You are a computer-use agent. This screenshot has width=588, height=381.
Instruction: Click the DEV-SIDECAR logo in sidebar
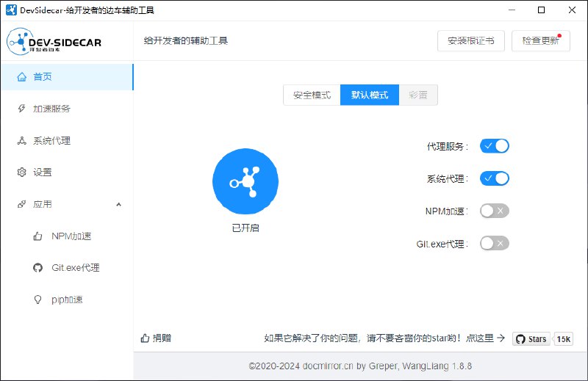click(x=55, y=42)
